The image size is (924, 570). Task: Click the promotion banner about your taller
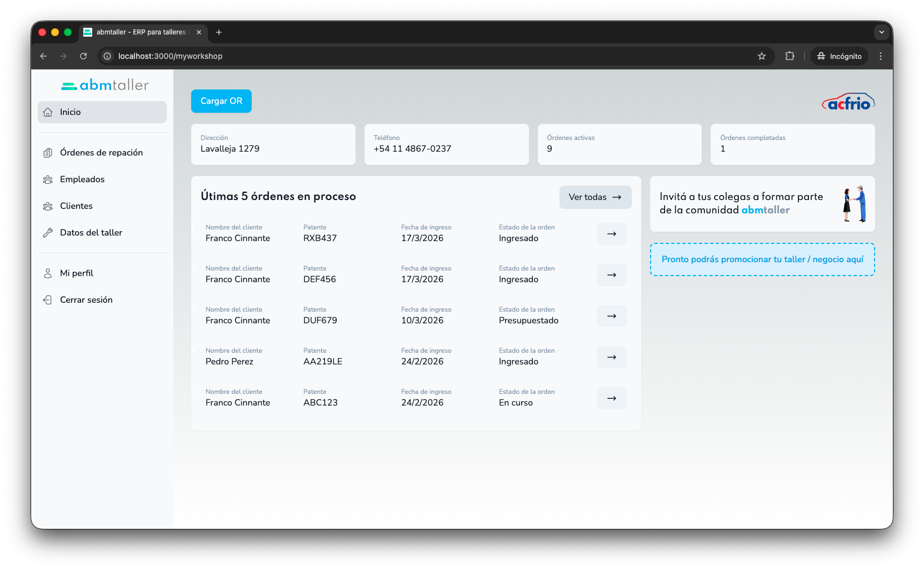click(x=762, y=259)
